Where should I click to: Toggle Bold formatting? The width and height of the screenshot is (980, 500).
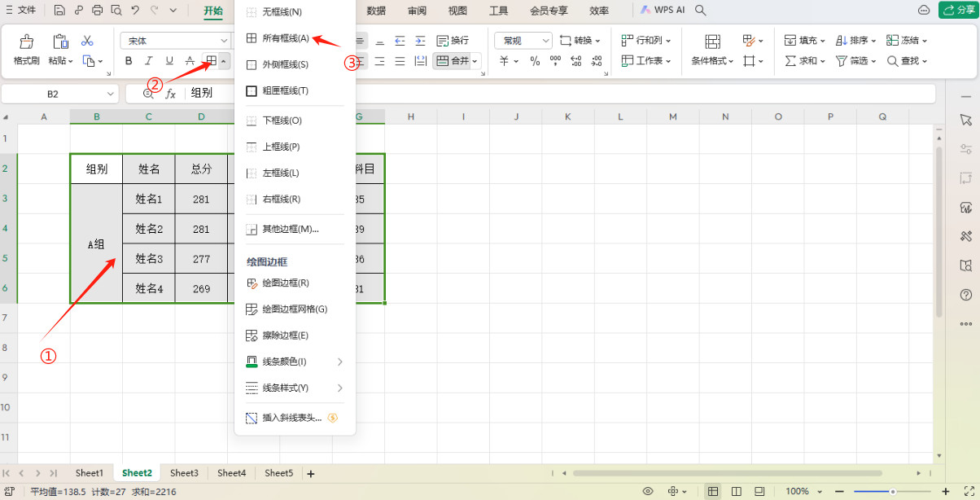(x=129, y=61)
